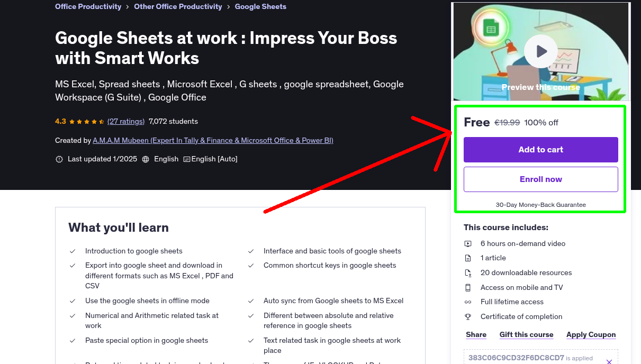
Task: Click the mobile access icon
Action: pyautogui.click(x=468, y=288)
